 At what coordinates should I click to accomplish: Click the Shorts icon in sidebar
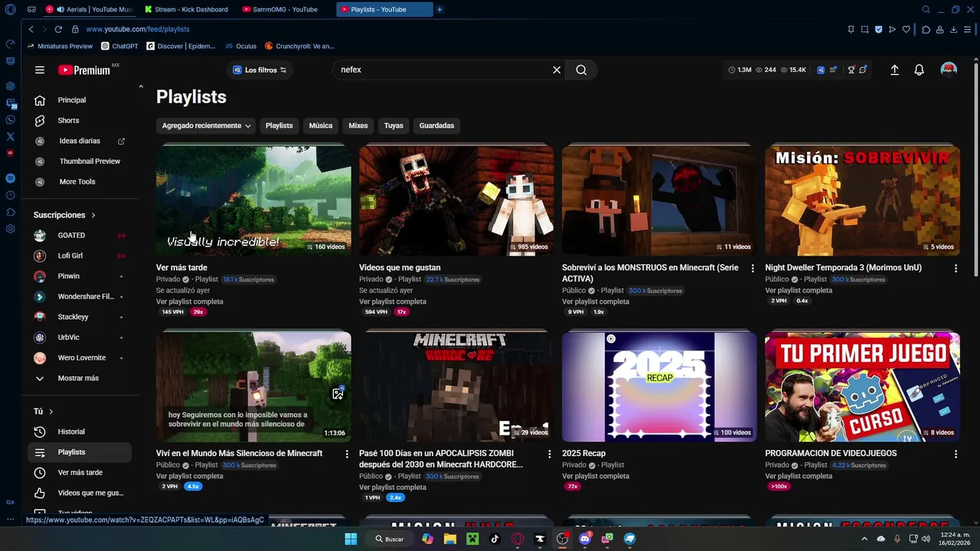coord(40,120)
